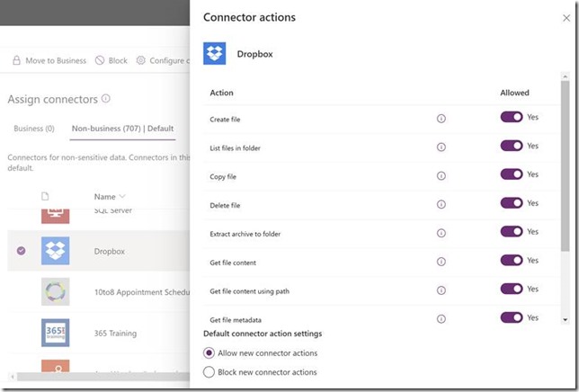This screenshot has width=579, height=392.
Task: Select Allow new connector actions radio button
Action: coord(209,352)
